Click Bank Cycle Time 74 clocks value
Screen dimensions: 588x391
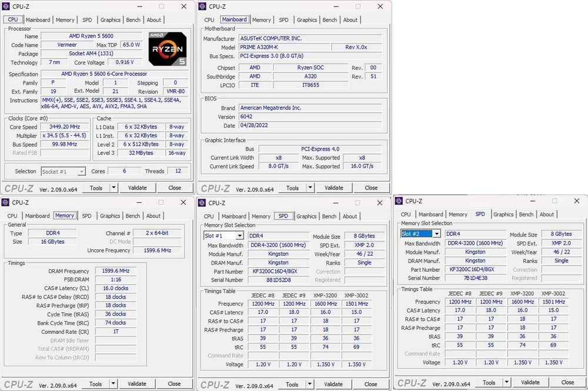(115, 323)
